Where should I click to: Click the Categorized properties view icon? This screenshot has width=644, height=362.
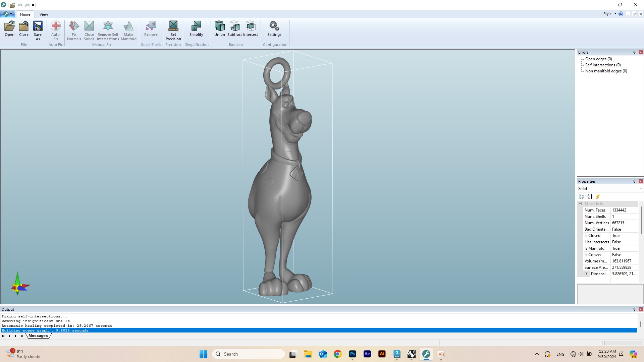point(582,197)
